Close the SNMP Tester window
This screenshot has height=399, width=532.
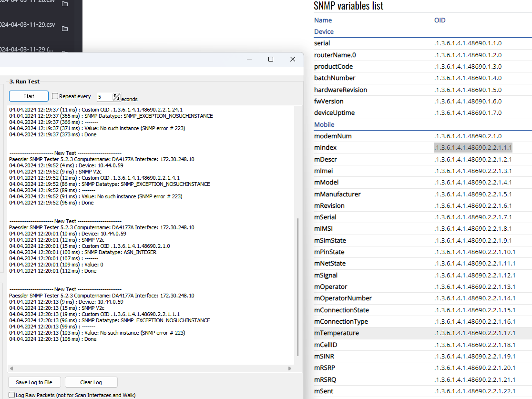293,60
